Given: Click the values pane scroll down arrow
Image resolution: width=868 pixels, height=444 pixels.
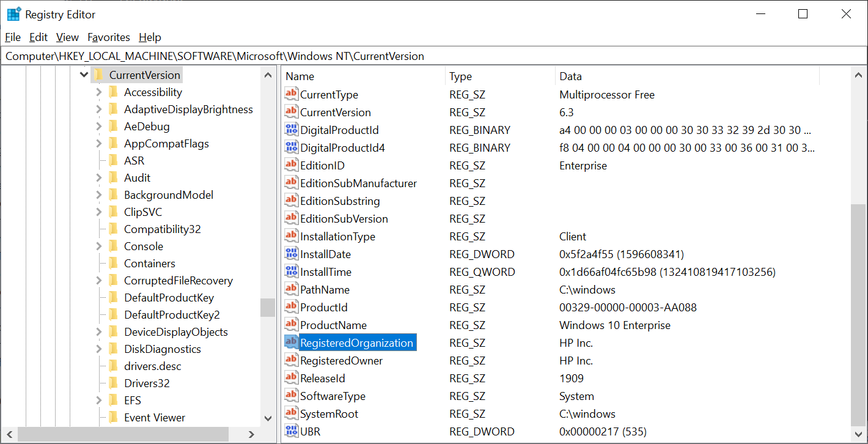Looking at the screenshot, I should tap(858, 434).
